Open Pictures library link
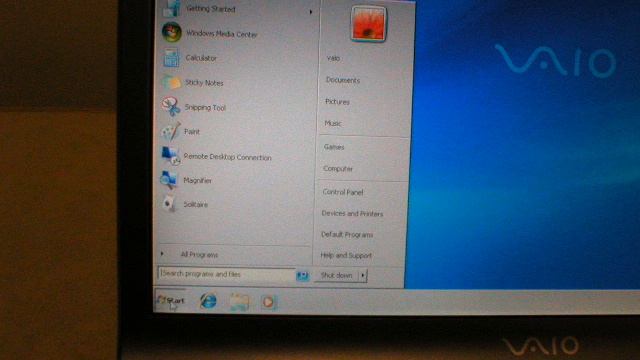 [337, 102]
